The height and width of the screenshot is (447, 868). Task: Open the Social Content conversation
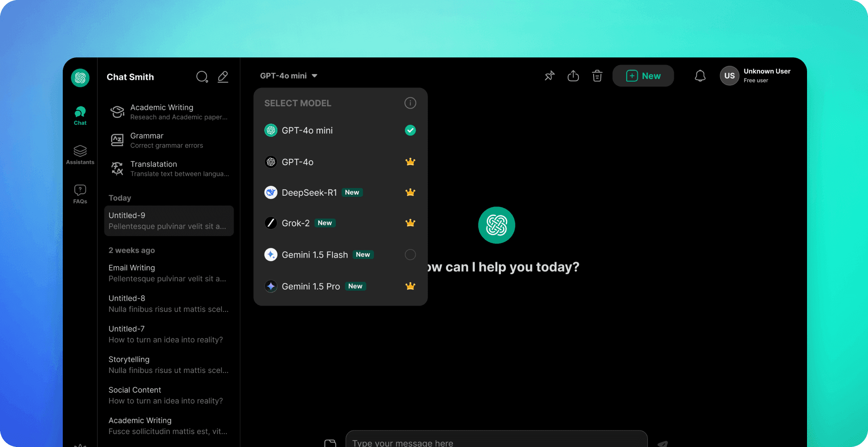pos(169,395)
